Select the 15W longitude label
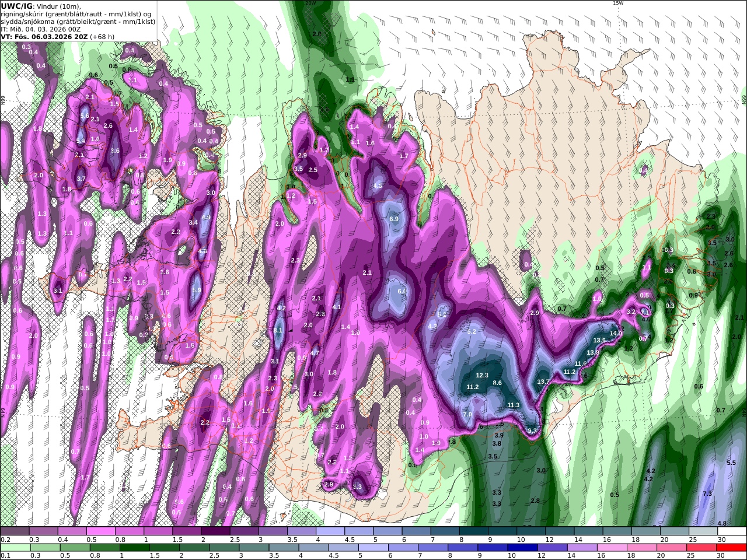Image resolution: width=747 pixels, height=560 pixels. (618, 3)
